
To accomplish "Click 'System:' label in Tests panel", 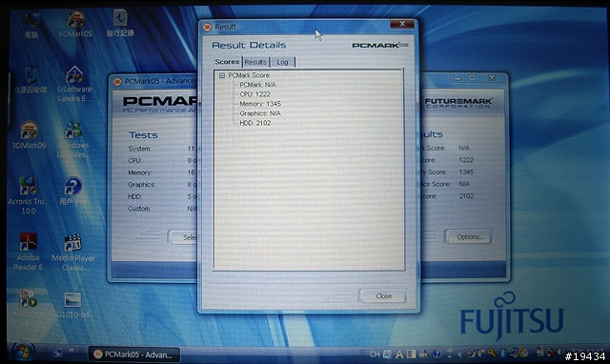I will pyautogui.click(x=139, y=149).
